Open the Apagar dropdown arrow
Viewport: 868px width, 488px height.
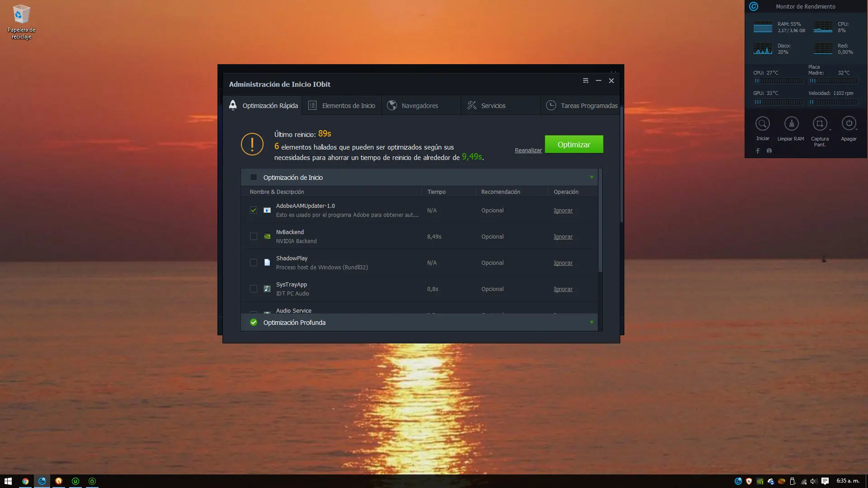[856, 130]
